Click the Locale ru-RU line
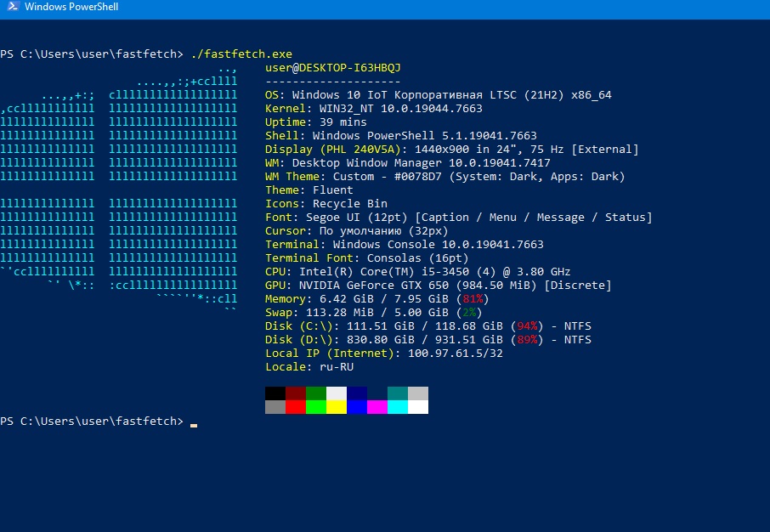Viewport: 770px width, 532px height. click(309, 367)
